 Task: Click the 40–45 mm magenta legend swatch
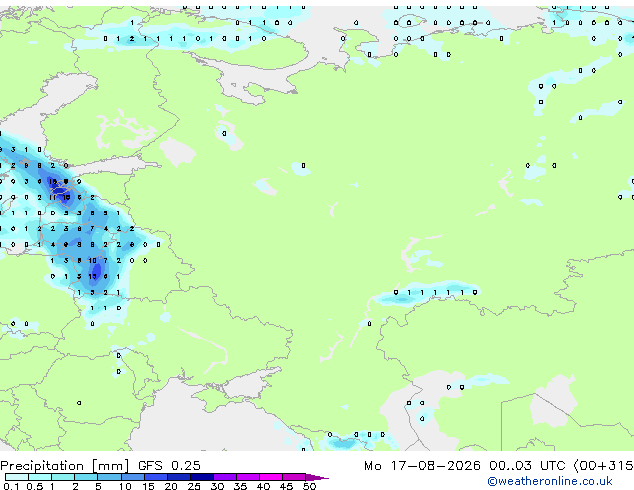[x=271, y=477]
